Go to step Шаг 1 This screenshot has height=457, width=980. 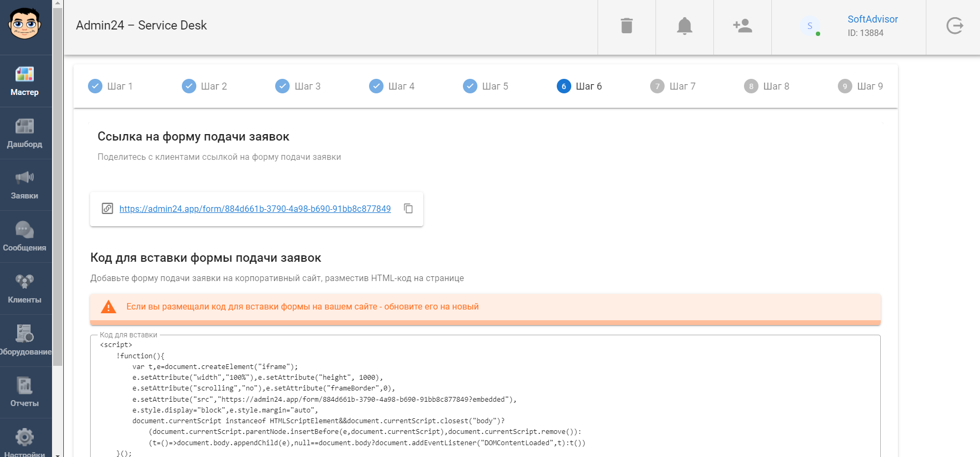tap(110, 86)
